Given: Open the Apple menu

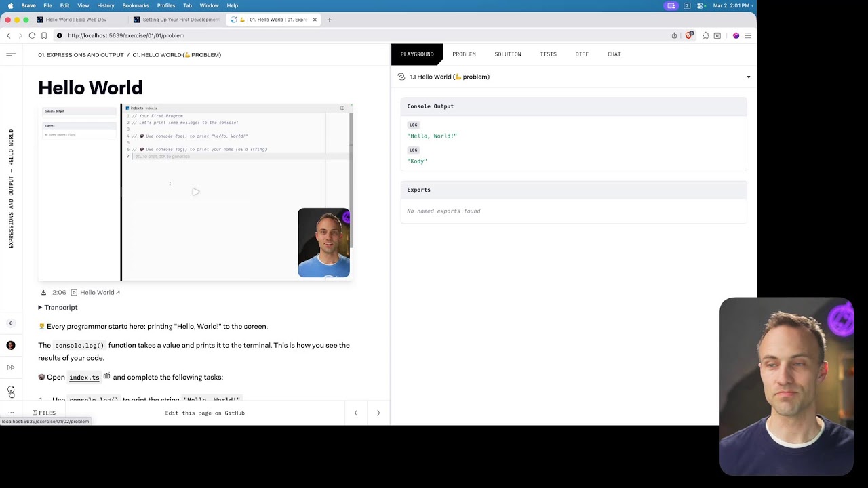Looking at the screenshot, I should [x=10, y=5].
